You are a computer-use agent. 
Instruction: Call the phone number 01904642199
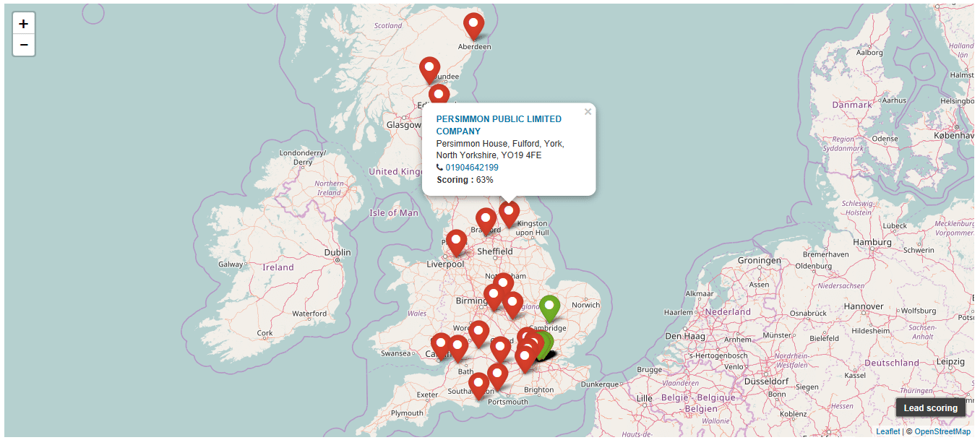[x=472, y=168]
